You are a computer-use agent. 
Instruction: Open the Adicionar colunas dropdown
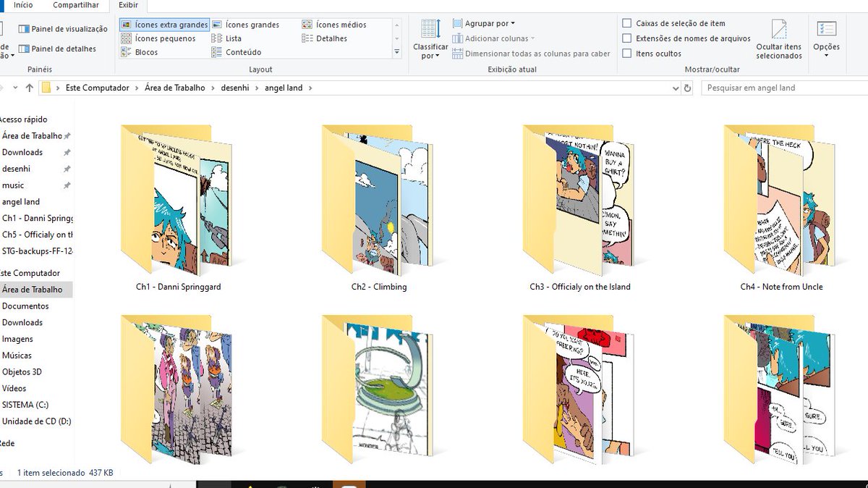click(x=493, y=38)
